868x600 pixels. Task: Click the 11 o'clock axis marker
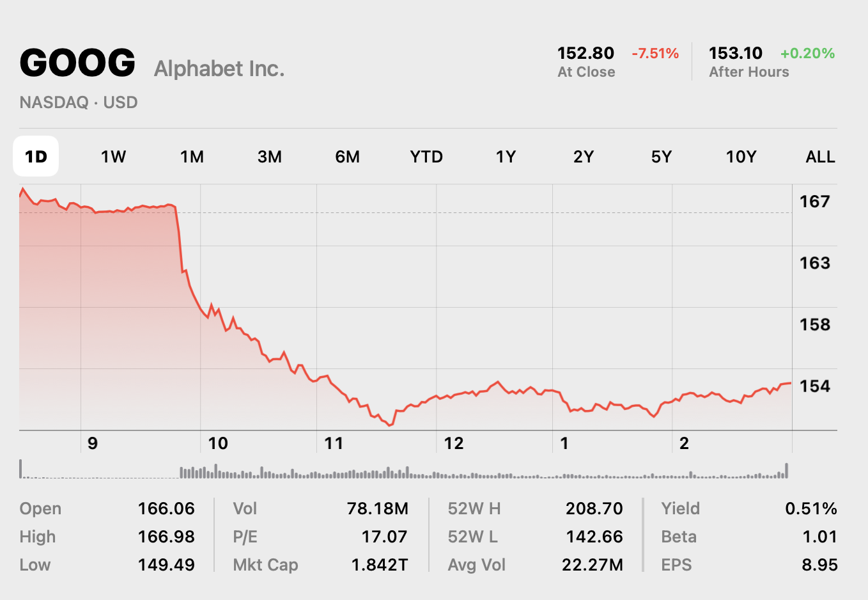point(334,443)
